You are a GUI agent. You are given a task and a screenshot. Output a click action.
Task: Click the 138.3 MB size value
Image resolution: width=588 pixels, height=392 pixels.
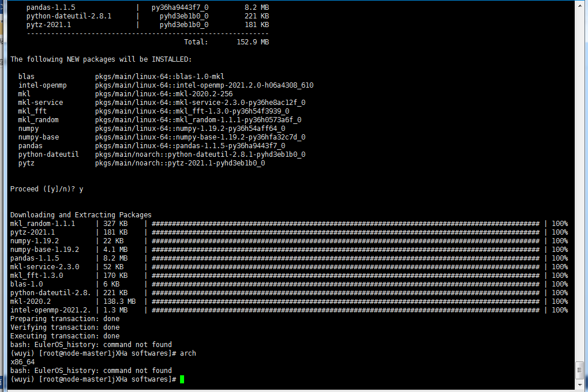(x=119, y=301)
